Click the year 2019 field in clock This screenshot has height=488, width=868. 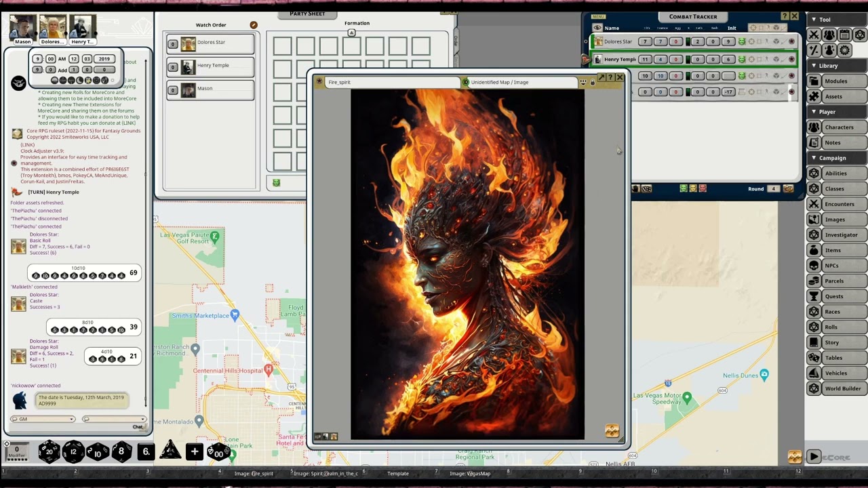tap(104, 59)
